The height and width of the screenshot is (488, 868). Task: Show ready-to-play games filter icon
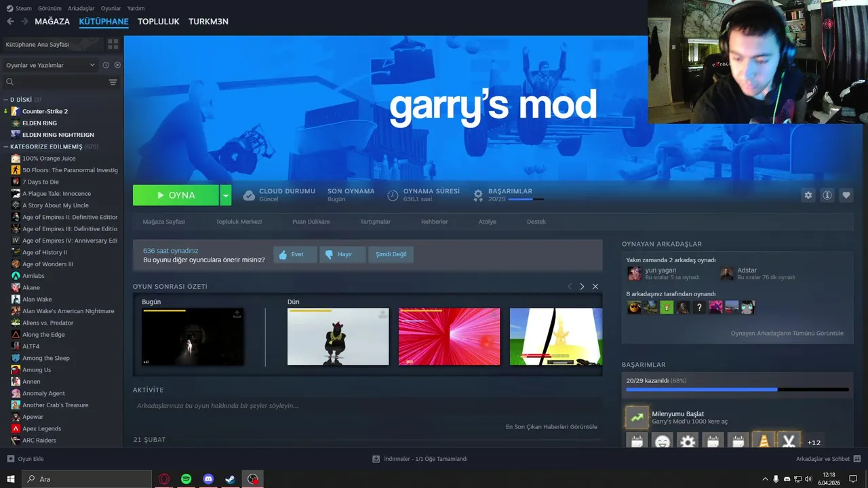pos(117,65)
